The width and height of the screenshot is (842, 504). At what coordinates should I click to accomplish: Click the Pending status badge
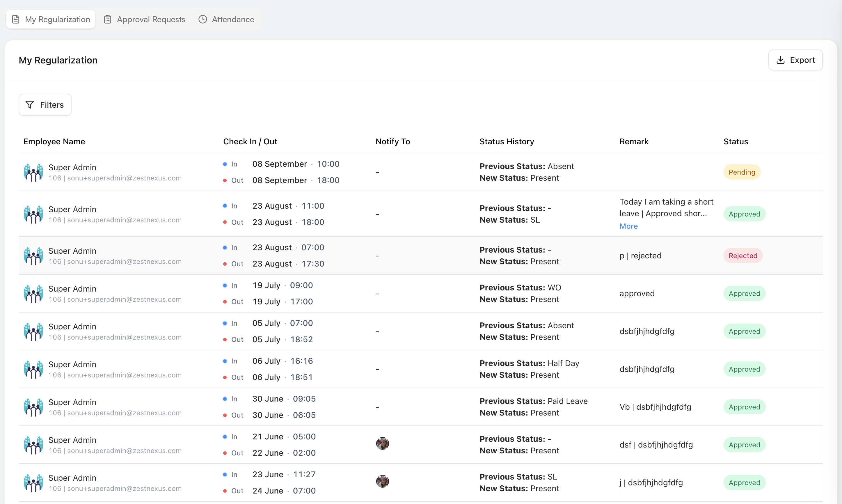pos(742,172)
